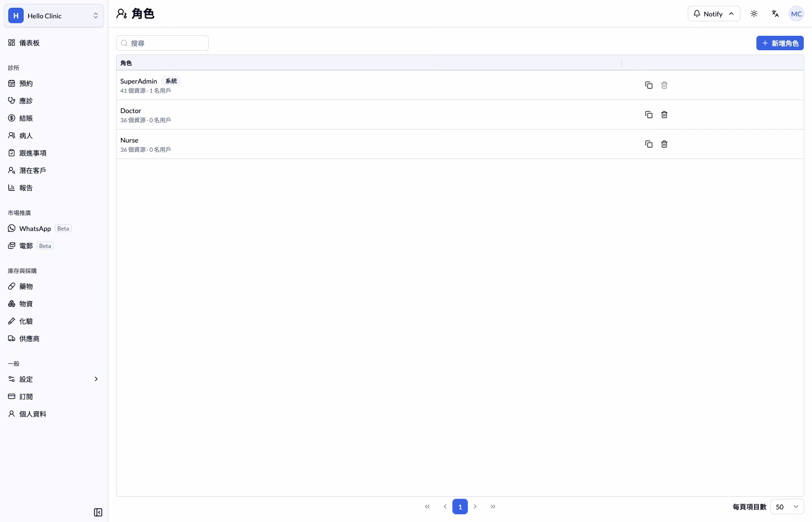
Task: Select page 1 in pagination
Action: tap(460, 507)
